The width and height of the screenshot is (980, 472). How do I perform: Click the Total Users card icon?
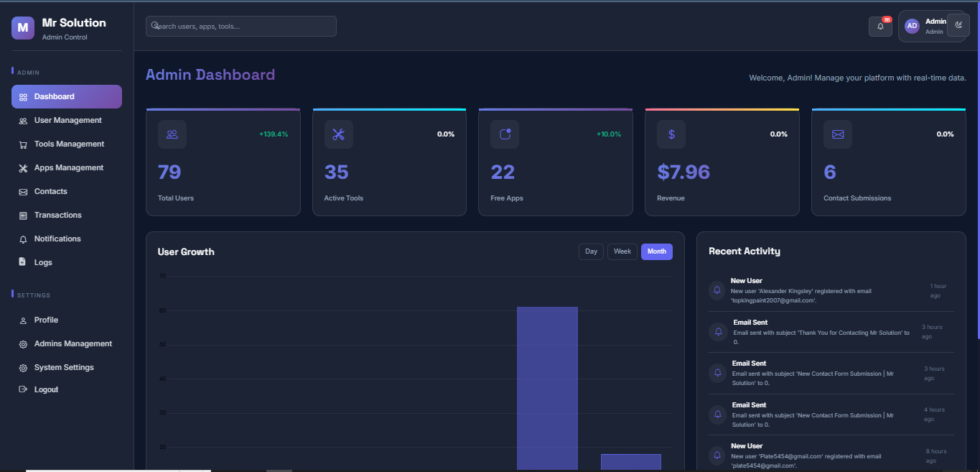pyautogui.click(x=172, y=134)
